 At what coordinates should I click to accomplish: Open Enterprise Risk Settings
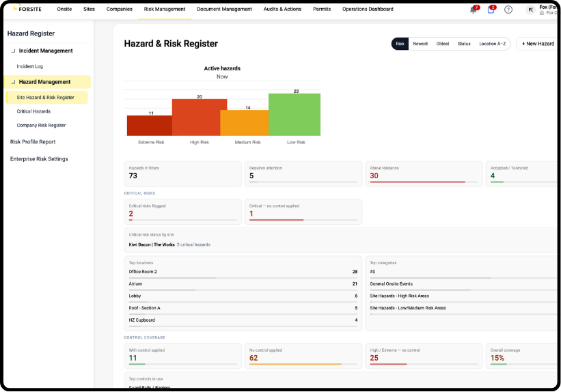click(x=39, y=159)
